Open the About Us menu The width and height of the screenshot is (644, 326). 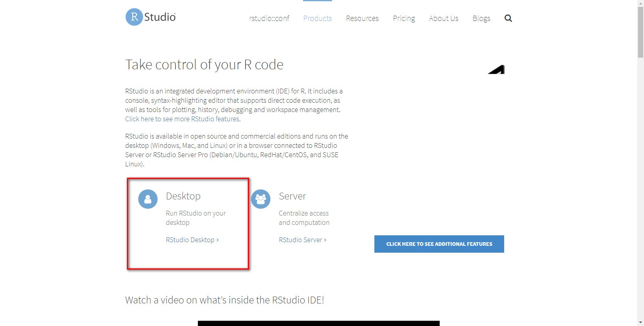[444, 18]
